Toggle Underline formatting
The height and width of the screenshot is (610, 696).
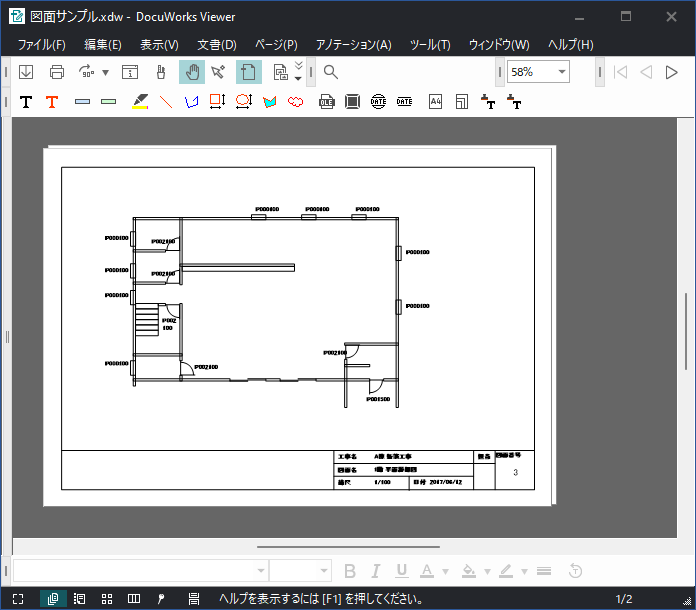pos(402,571)
